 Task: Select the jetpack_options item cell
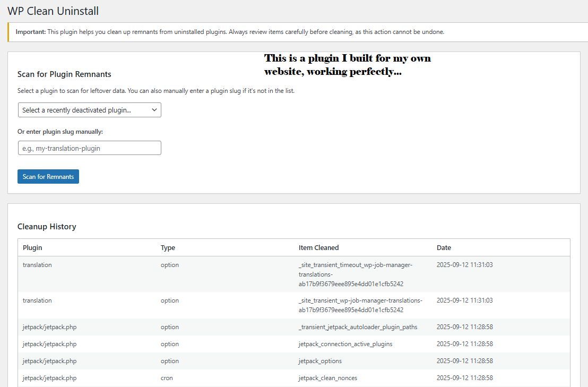point(320,361)
